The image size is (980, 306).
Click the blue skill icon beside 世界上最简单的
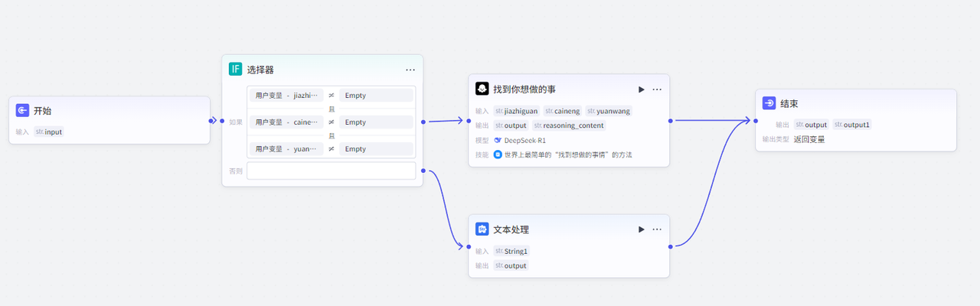[498, 155]
